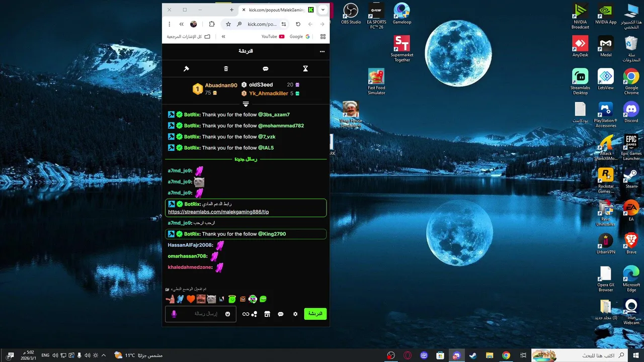This screenshot has height=362, width=644.
Task: Open the extensions puzzle icon
Action: tap(212, 24)
